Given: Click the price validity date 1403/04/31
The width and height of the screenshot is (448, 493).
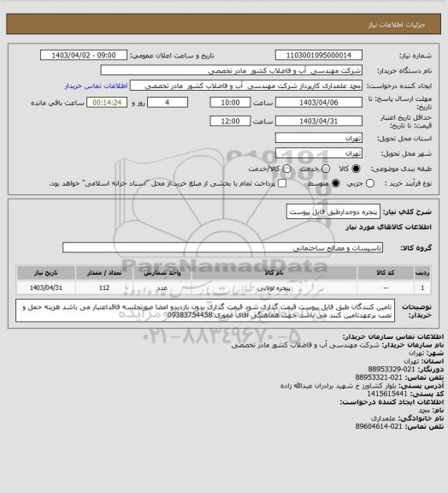Looking at the screenshot, I should (319, 121).
